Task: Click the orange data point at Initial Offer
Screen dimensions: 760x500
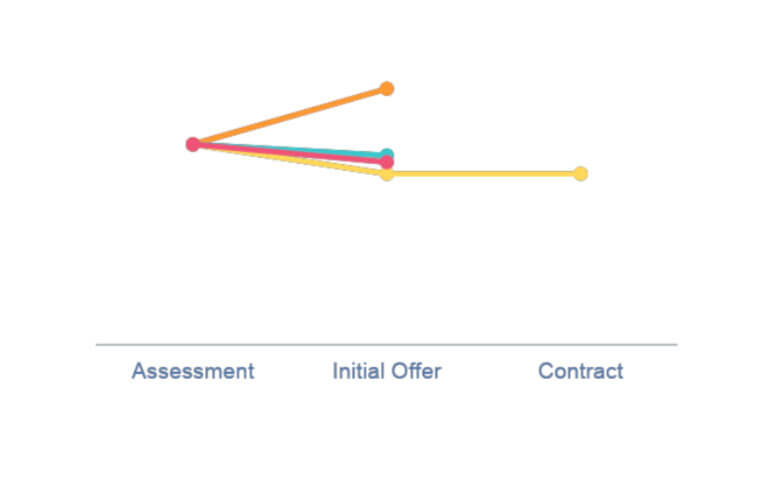Action: pyautogui.click(x=386, y=89)
